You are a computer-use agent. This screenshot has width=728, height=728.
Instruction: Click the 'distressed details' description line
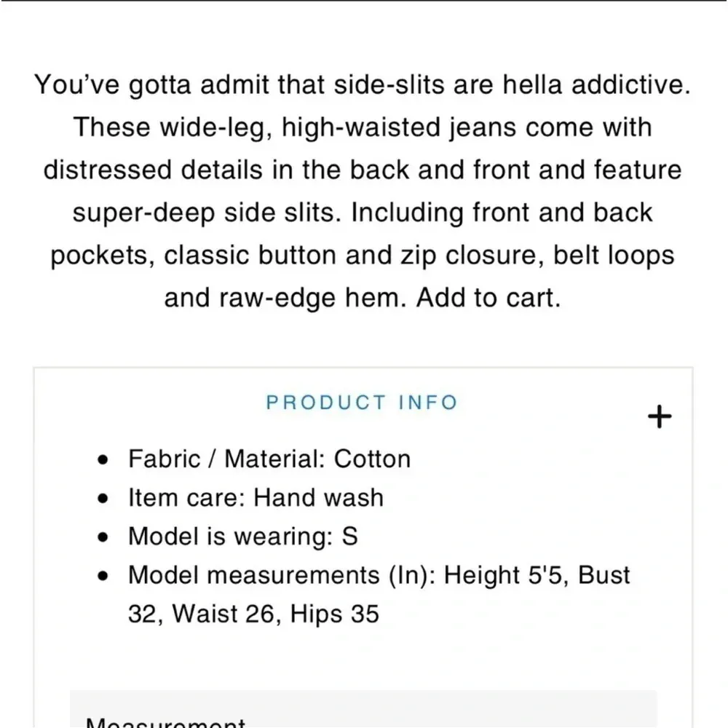(362, 170)
